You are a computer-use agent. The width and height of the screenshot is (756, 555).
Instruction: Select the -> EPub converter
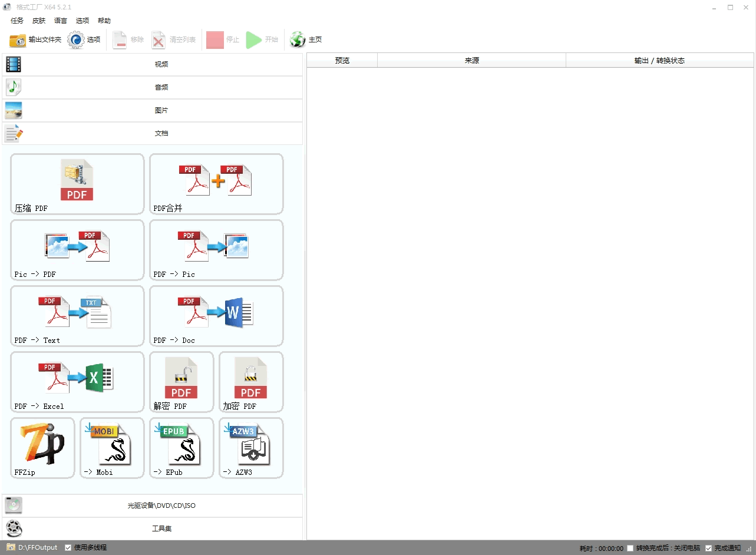pyautogui.click(x=181, y=448)
